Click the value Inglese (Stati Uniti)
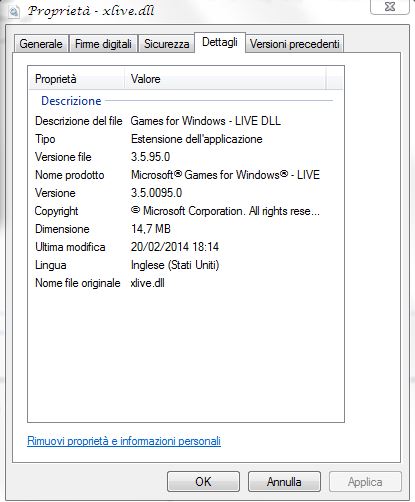The image size is (415, 502). pyautogui.click(x=175, y=265)
